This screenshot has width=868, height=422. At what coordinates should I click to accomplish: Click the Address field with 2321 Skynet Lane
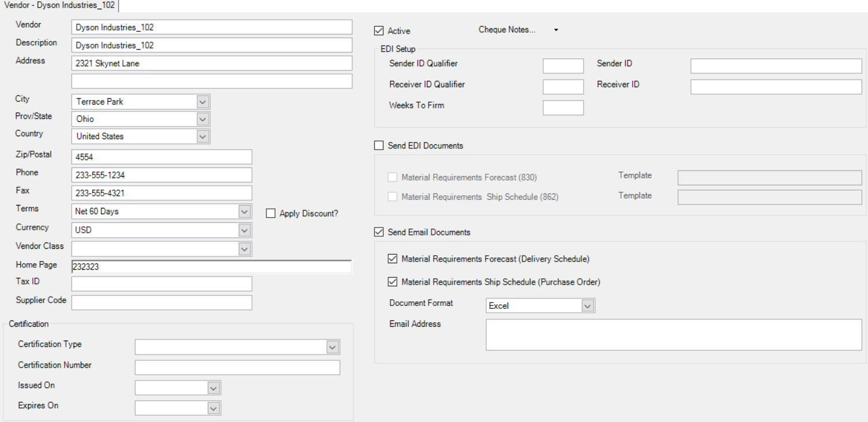point(212,63)
